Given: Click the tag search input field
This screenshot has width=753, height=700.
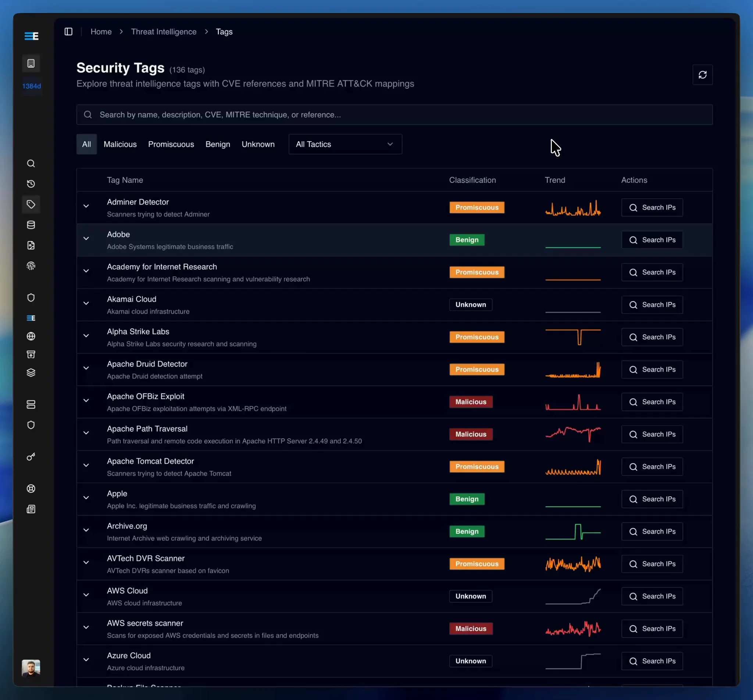Looking at the screenshot, I should pyautogui.click(x=394, y=115).
